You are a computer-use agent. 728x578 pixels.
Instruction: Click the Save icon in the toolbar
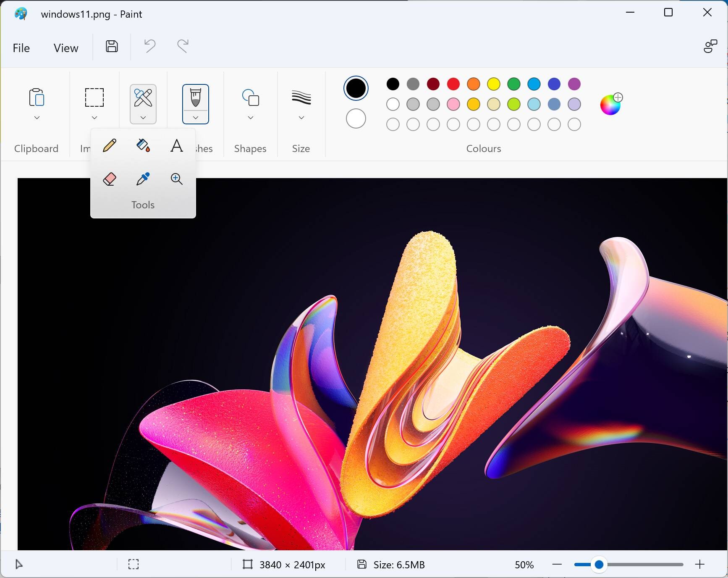(111, 47)
